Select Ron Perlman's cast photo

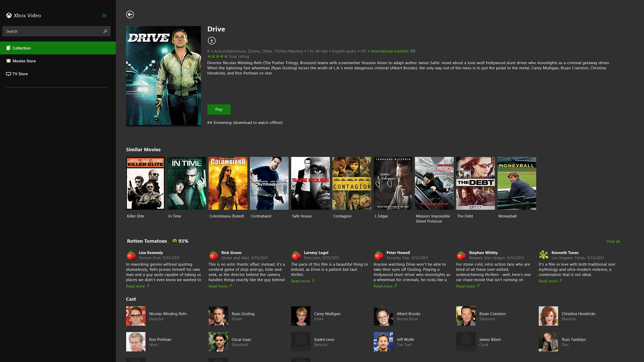136,342
